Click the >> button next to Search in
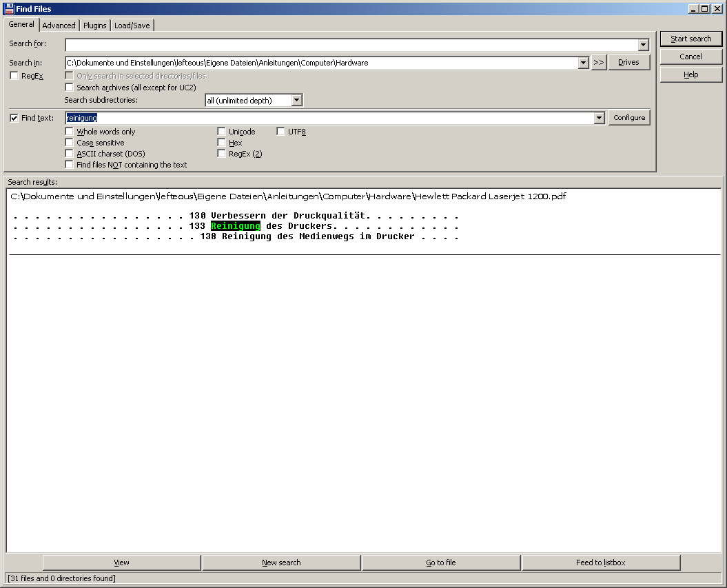This screenshot has width=727, height=588. (x=599, y=62)
